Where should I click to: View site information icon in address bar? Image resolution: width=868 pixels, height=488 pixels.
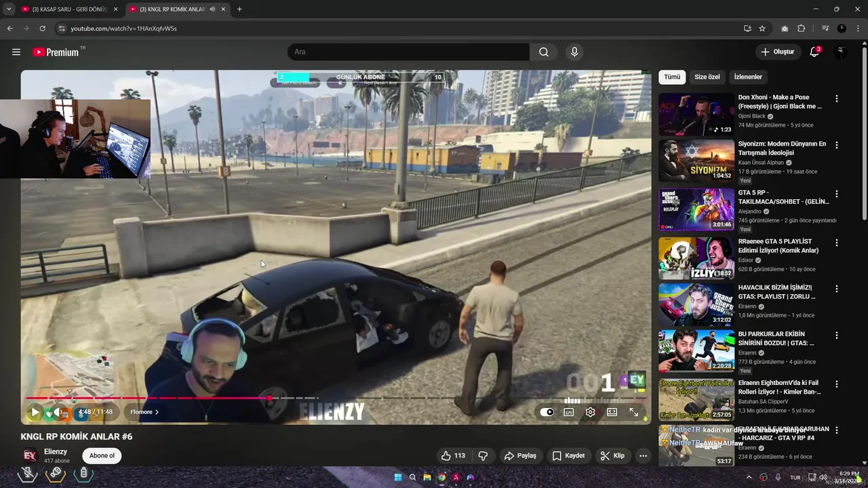click(x=62, y=28)
